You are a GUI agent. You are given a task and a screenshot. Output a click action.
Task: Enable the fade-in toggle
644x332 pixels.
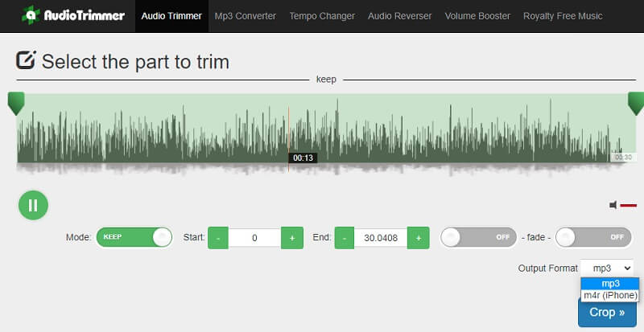click(477, 237)
